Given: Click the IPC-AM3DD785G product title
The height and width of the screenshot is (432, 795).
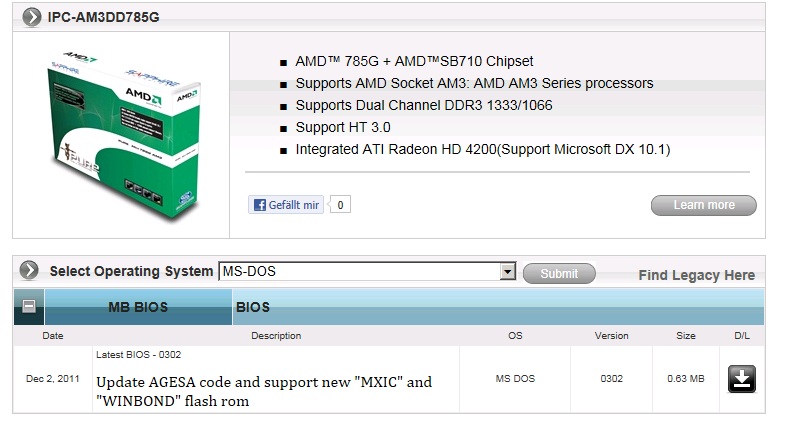Looking at the screenshot, I should pos(103,17).
